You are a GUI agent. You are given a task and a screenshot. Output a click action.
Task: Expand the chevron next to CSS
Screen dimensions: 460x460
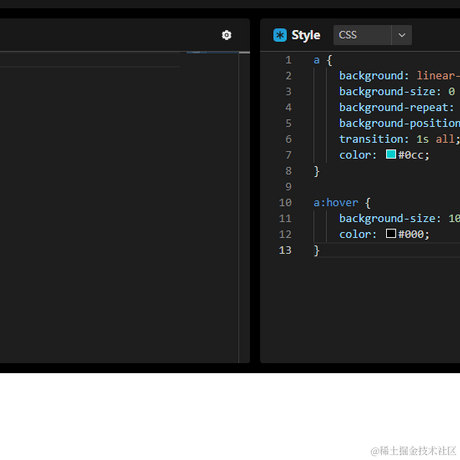(x=402, y=35)
